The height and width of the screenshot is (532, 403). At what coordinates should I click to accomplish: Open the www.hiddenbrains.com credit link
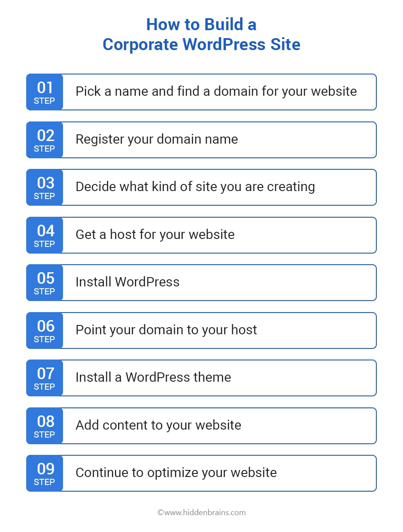201,512
